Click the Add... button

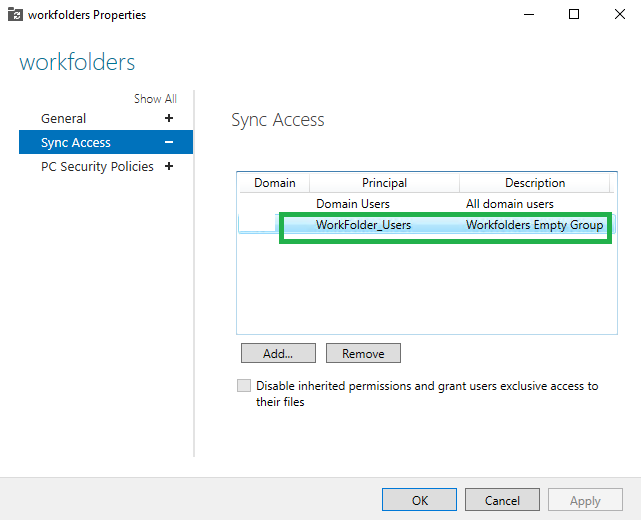278,353
